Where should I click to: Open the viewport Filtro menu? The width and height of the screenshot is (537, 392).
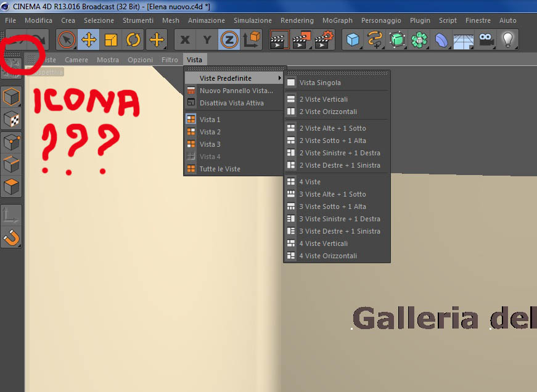tap(170, 60)
